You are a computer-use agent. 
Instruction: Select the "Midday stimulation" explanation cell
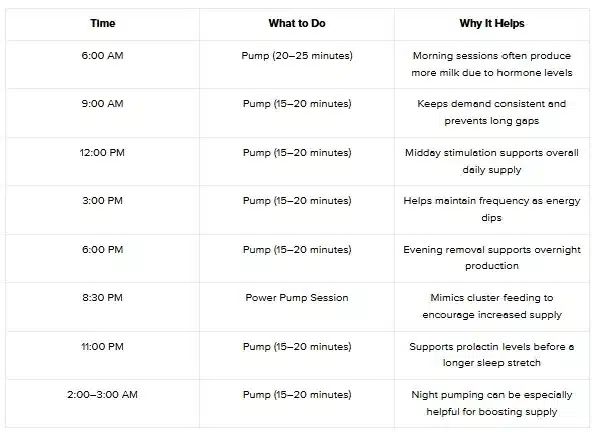coord(492,161)
